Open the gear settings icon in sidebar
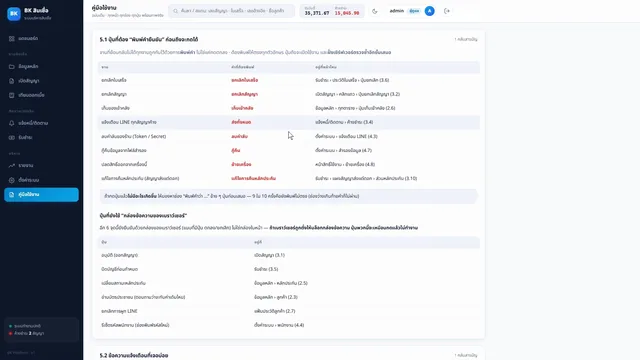 (x=11, y=180)
